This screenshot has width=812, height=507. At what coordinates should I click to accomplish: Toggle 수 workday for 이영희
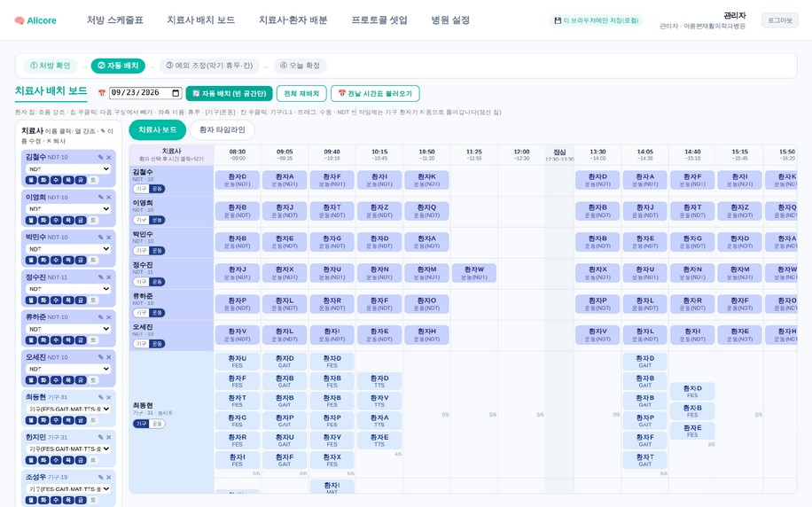56,220
